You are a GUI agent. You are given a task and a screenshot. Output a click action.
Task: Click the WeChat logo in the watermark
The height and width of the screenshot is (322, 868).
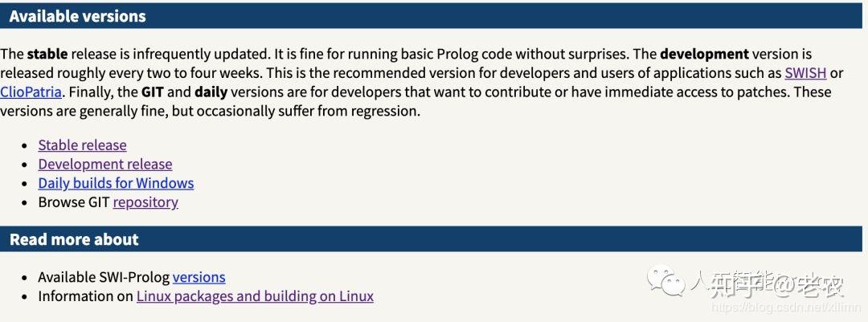coord(667,279)
